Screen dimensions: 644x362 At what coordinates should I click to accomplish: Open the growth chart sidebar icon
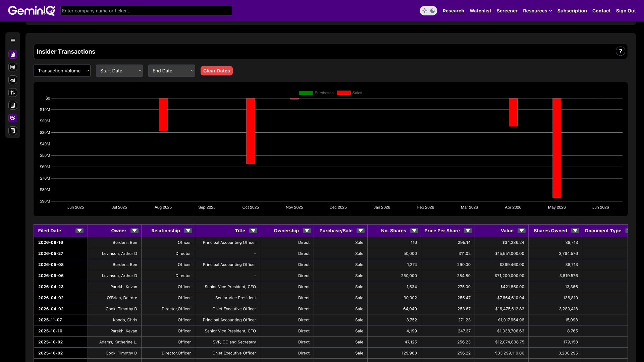click(x=13, y=80)
